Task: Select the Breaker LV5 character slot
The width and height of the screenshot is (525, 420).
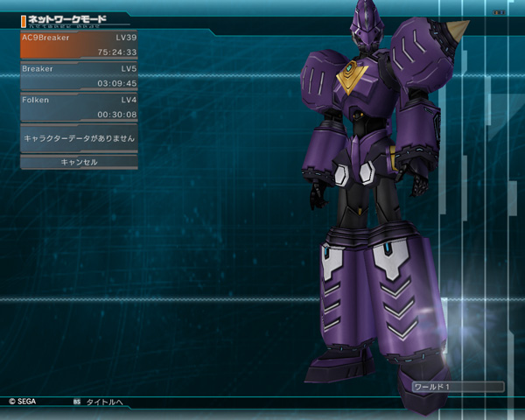Action: click(79, 76)
